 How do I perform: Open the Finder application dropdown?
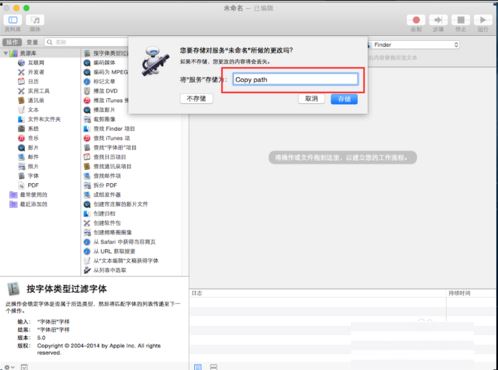414,45
